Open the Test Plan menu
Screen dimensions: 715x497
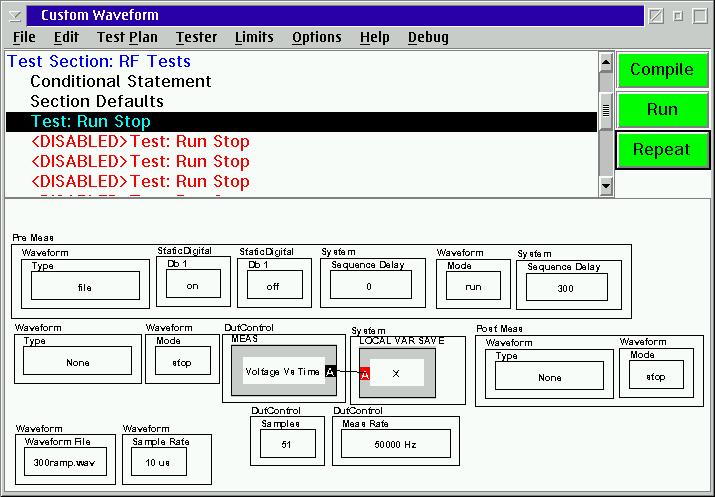click(x=127, y=37)
